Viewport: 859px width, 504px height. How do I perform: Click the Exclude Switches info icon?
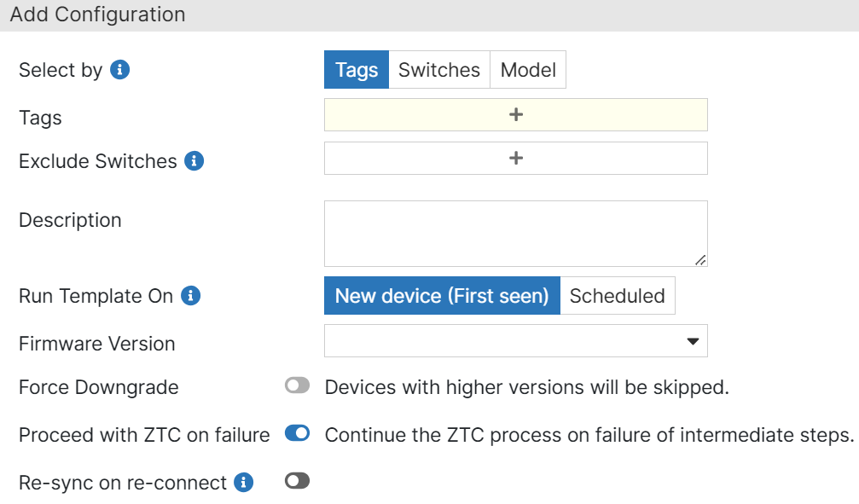click(194, 161)
